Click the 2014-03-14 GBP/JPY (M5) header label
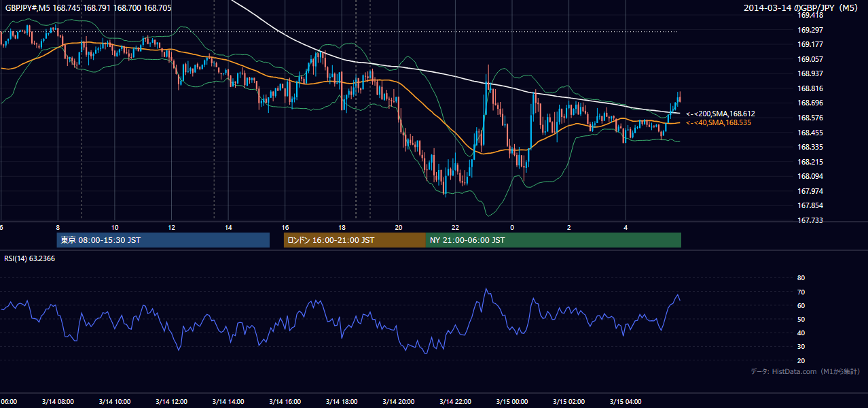 point(802,7)
